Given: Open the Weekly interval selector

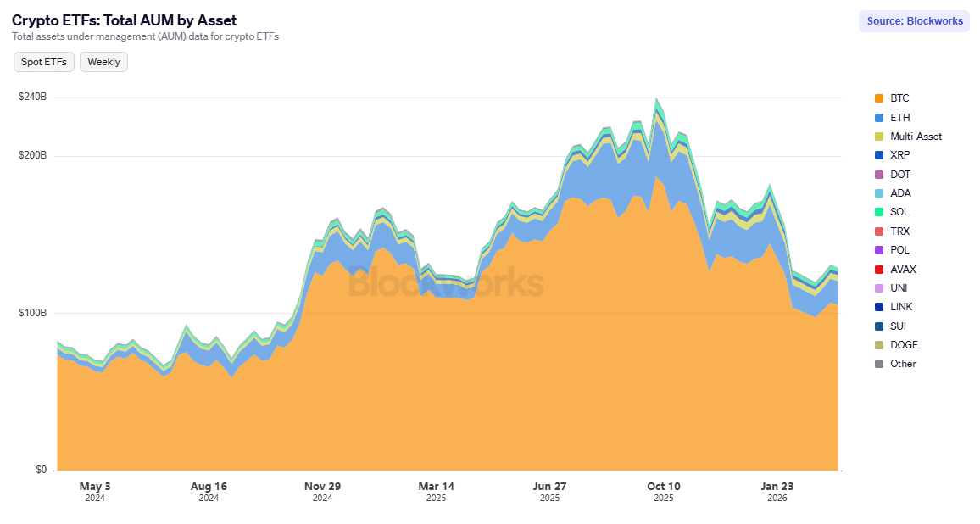Looking at the screenshot, I should (x=103, y=61).
